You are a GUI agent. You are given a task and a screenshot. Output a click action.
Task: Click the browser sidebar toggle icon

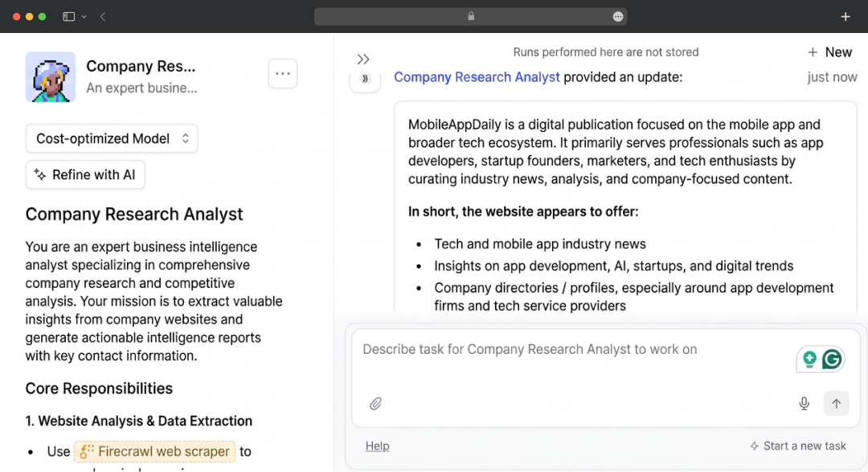tap(68, 17)
